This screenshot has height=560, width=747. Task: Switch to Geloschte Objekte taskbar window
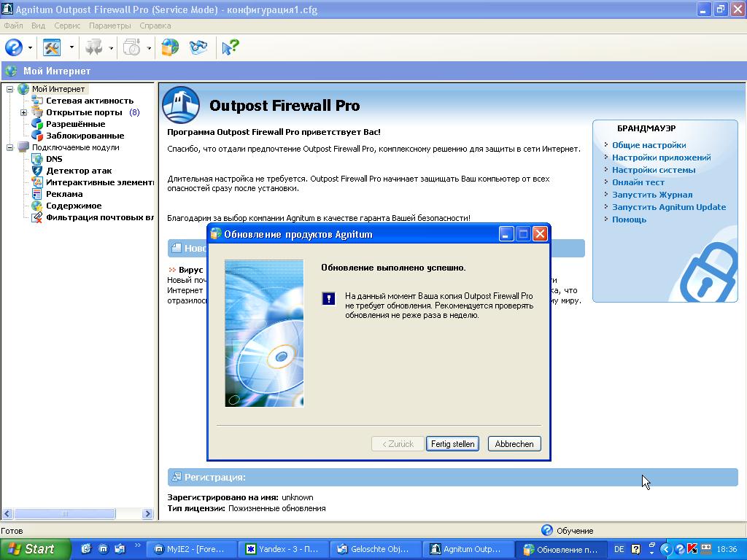[x=374, y=549]
